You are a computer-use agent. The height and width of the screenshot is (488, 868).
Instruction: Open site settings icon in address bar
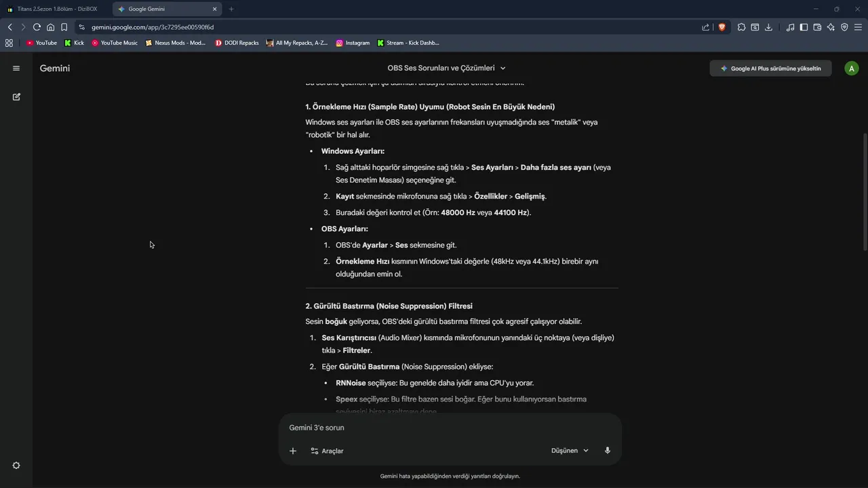[x=81, y=27]
